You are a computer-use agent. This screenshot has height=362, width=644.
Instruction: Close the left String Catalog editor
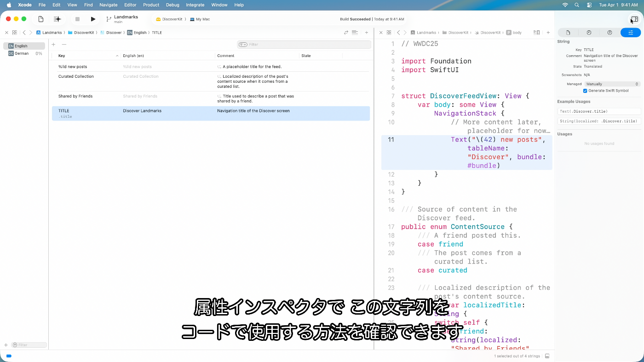tap(7, 33)
